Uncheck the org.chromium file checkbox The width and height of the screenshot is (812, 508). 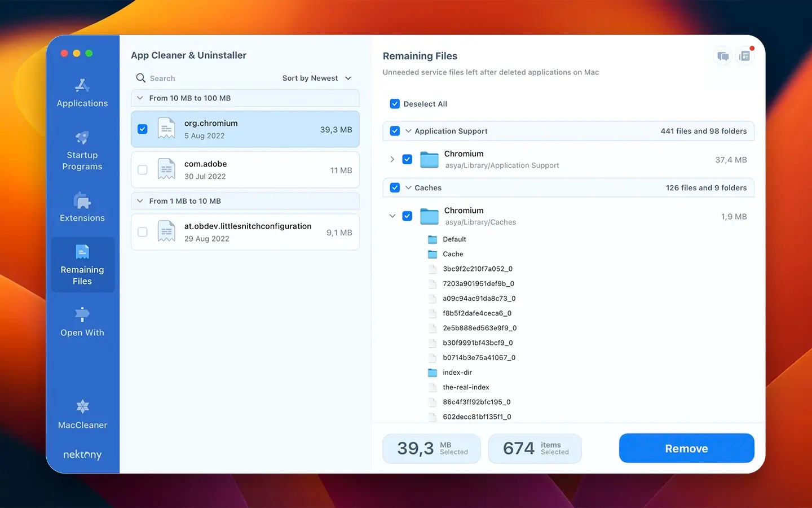pyautogui.click(x=142, y=129)
